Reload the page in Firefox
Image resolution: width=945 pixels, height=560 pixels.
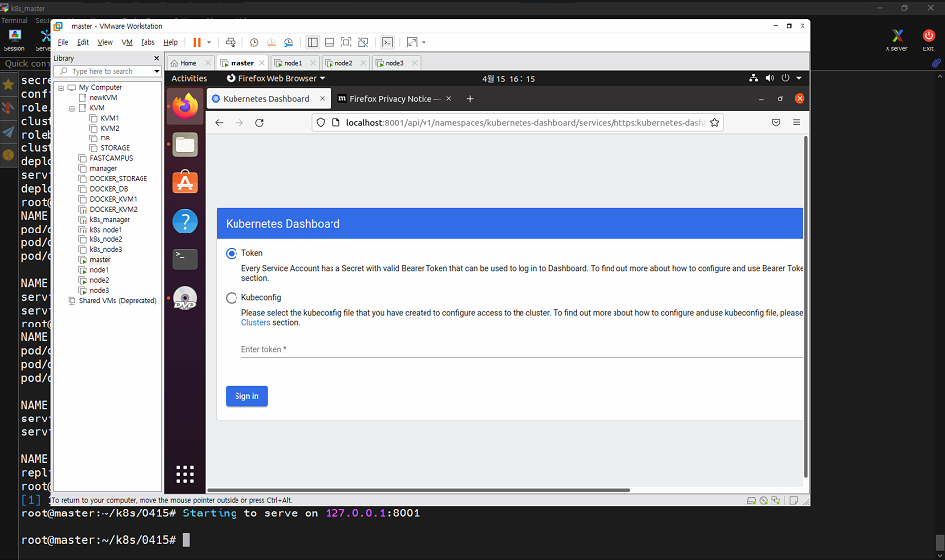(260, 123)
